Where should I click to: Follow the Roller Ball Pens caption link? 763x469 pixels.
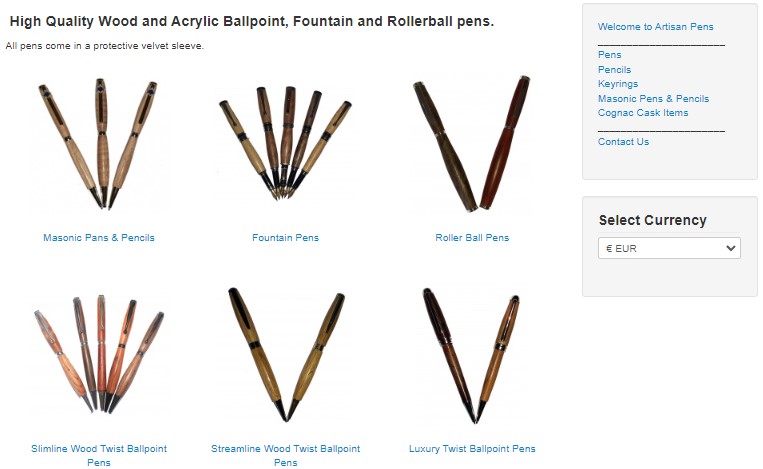(472, 238)
